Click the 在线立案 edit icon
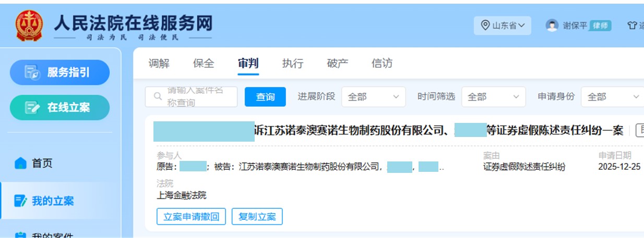The image size is (644, 238). pos(32,108)
